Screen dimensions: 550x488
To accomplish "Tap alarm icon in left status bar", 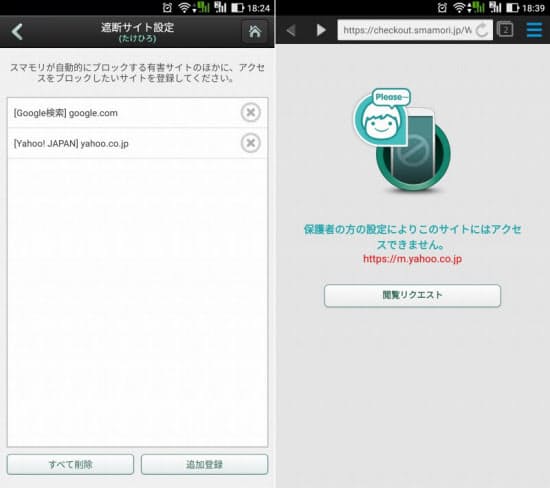I will (167, 7).
